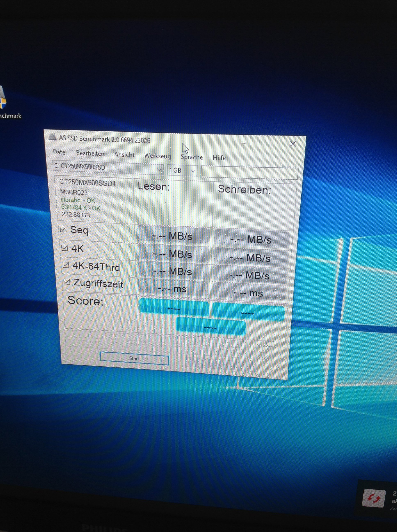Open the Sprache menu
Screen dimensions: 397x532
192,157
